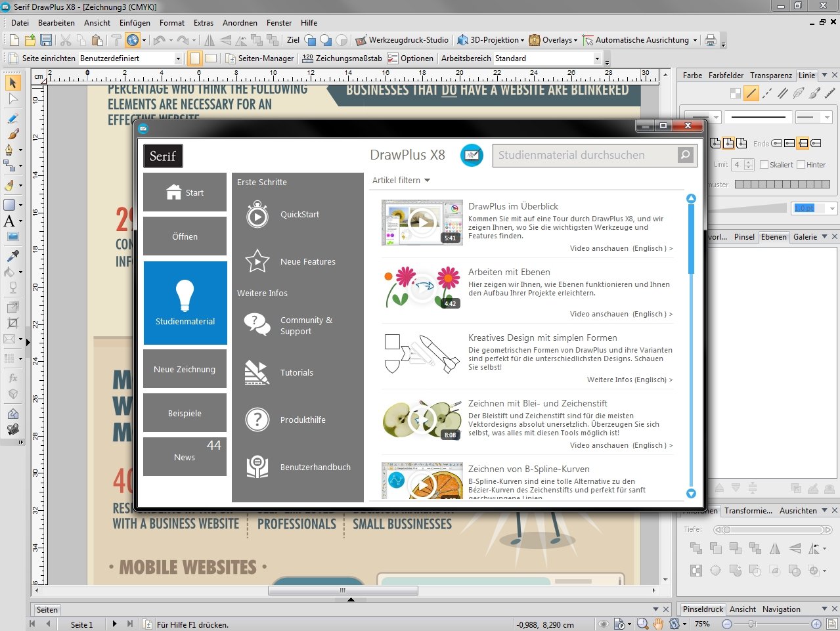Click the pan hand icon in status bar
This screenshot has height=631, width=840.
658,624
